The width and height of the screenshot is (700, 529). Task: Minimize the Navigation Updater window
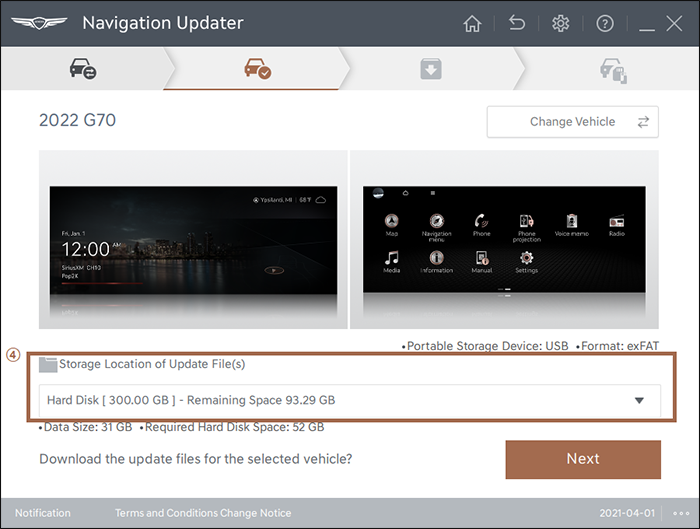(x=646, y=29)
